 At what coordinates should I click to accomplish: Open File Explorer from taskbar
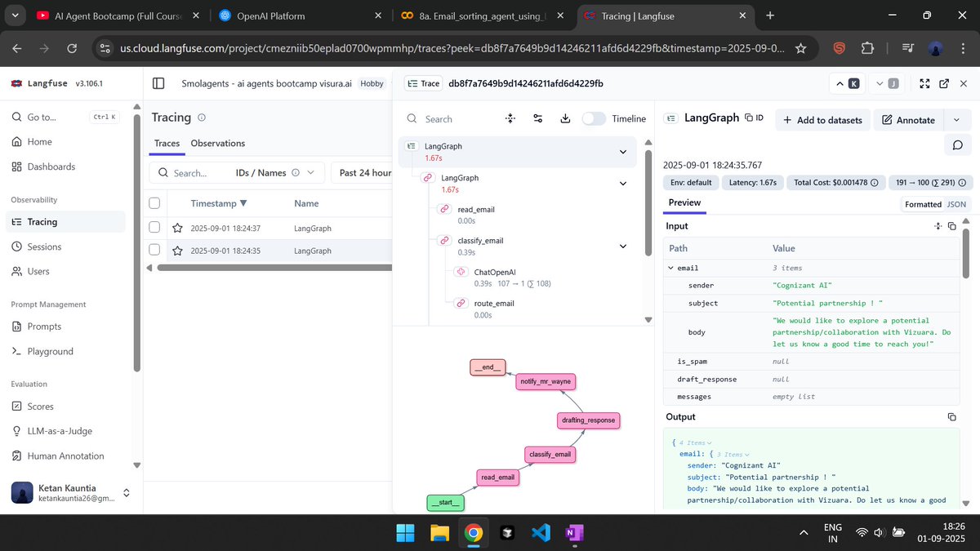tap(439, 533)
